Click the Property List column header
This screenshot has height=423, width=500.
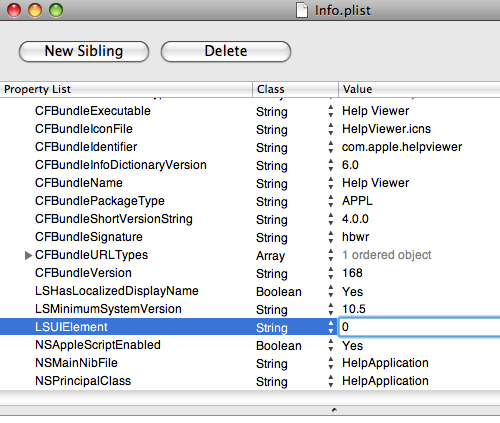click(x=126, y=89)
